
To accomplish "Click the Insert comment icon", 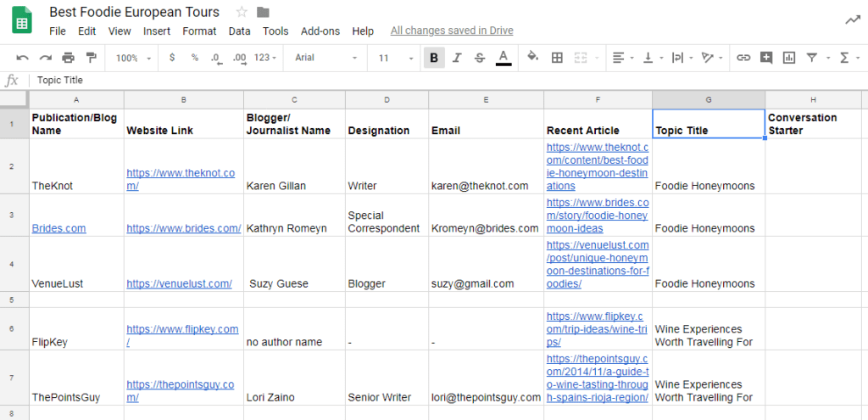I will click(766, 58).
